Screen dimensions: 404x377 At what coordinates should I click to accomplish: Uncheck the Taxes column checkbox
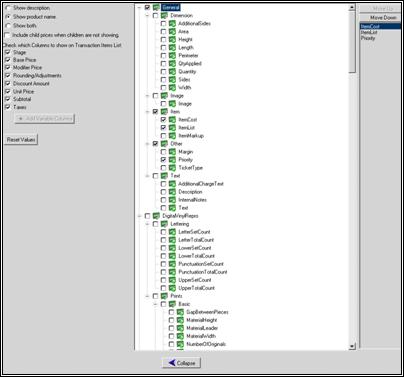(x=8, y=107)
